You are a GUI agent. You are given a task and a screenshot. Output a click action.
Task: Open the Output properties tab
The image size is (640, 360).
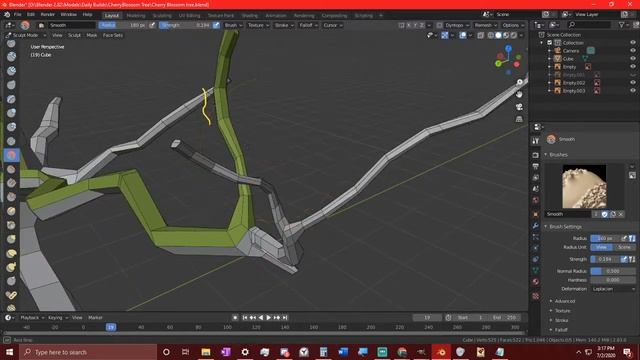tap(536, 166)
